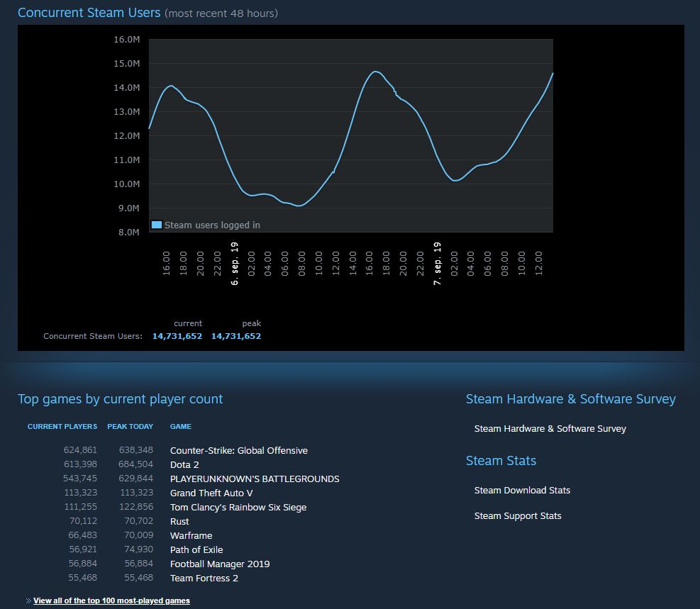Click the blue legend square for Steam users logged in
The width and height of the screenshot is (700, 609).
point(156,225)
